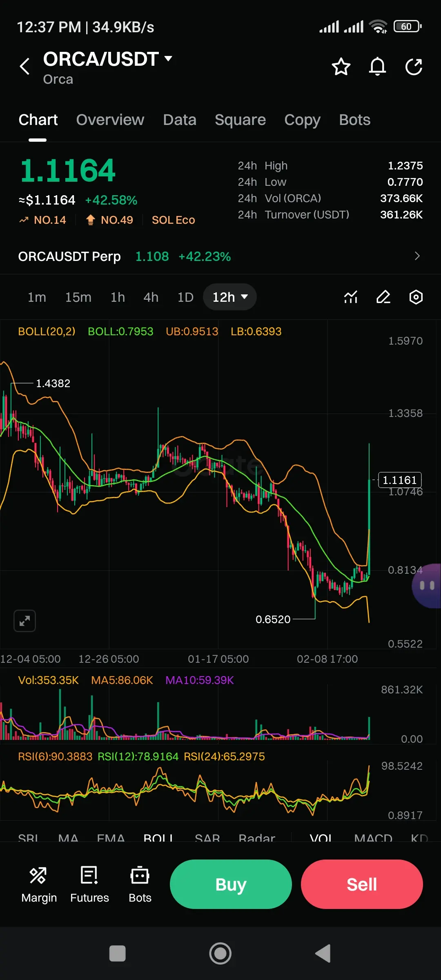Open trending rank NO.14 badge

(42, 220)
